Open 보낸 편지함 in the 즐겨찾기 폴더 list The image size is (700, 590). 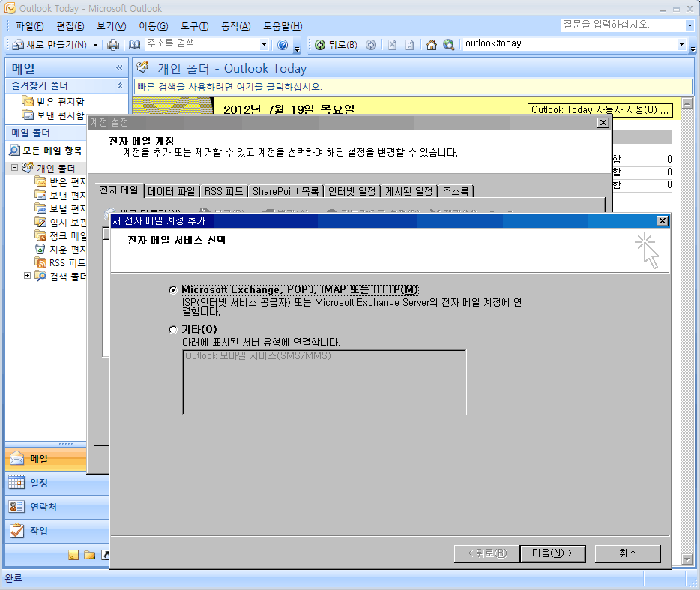pos(53,115)
